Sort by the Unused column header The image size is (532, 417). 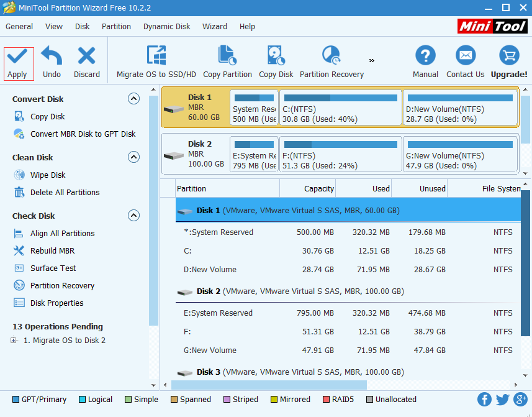[x=420, y=188]
